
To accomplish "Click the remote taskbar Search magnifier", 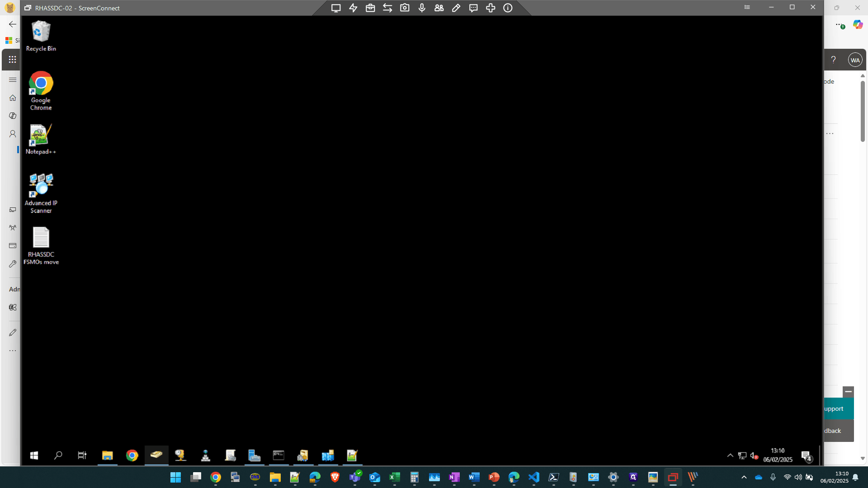I will point(58,455).
